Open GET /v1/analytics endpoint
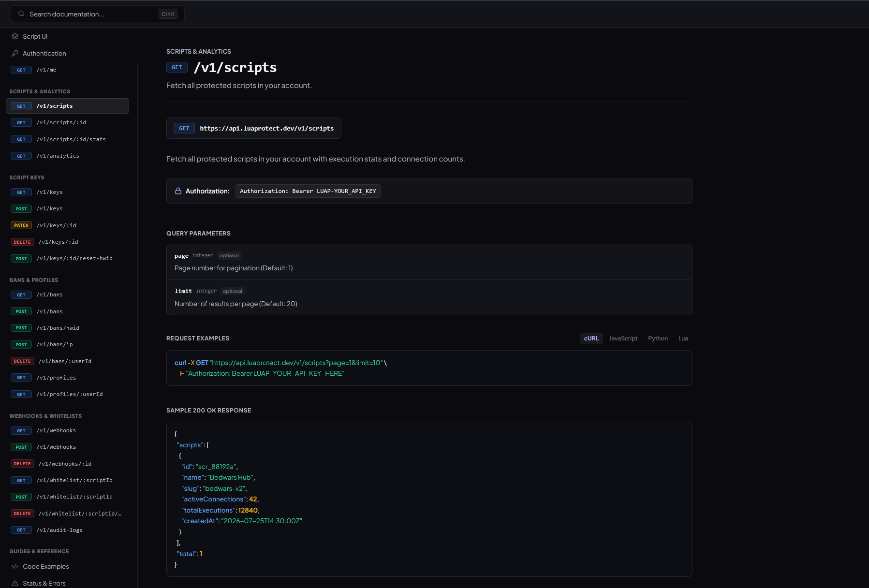Screen dimensions: 869x588 click(x=67, y=156)
